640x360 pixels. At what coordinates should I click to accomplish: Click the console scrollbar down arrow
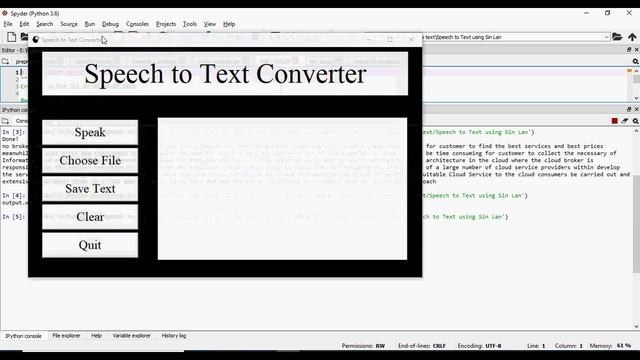coord(636,326)
